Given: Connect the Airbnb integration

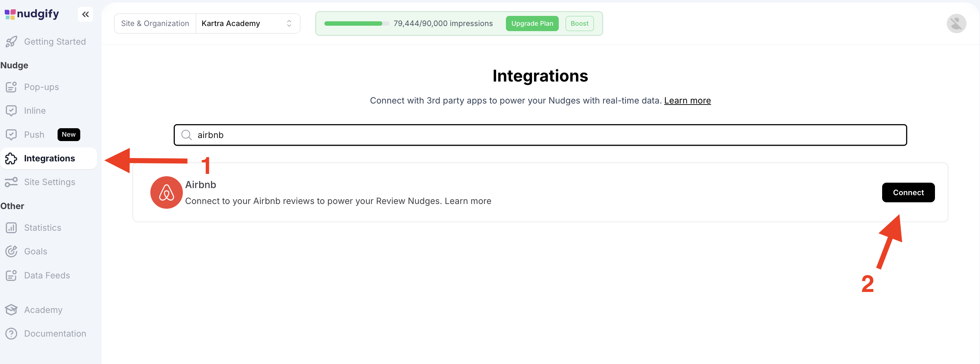Looking at the screenshot, I should 908,192.
